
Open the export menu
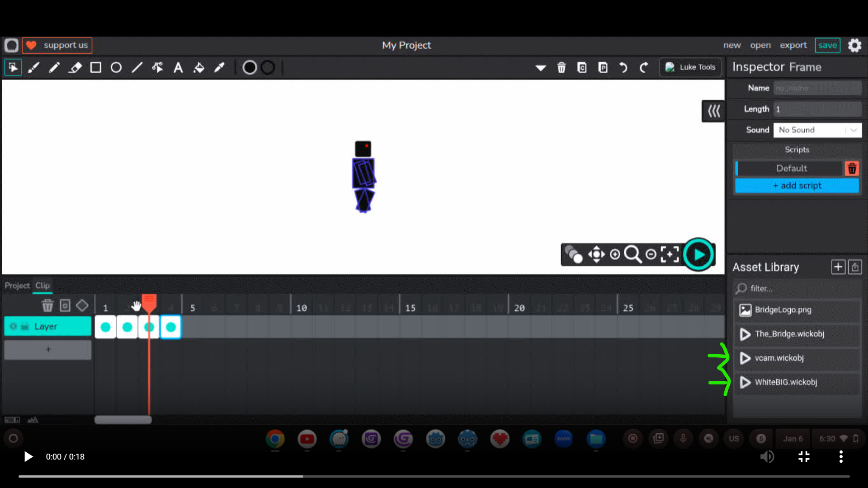tap(793, 45)
